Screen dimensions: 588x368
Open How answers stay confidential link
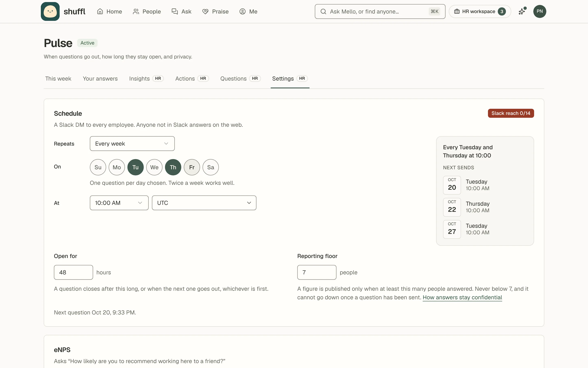[x=462, y=297]
